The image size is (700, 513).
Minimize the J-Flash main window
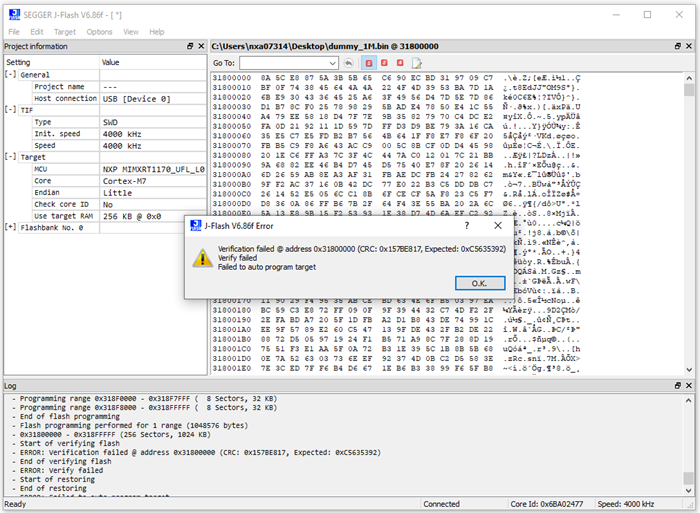(x=617, y=15)
